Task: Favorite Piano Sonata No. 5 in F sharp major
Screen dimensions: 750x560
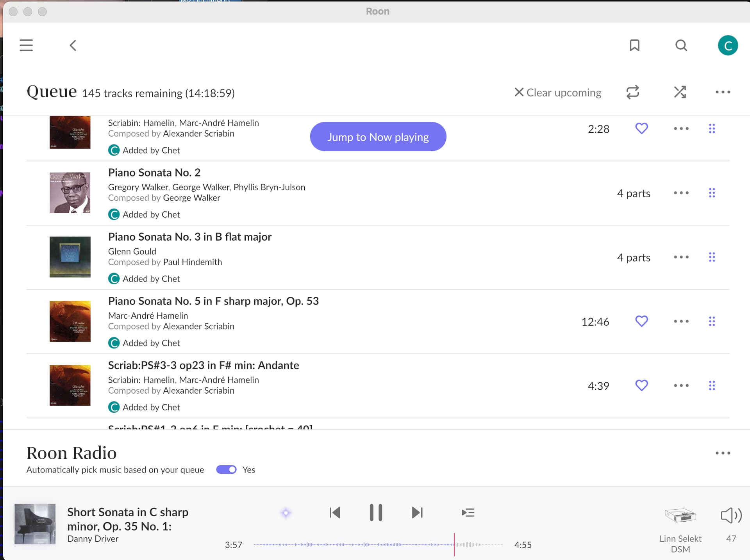Action: 641,321
